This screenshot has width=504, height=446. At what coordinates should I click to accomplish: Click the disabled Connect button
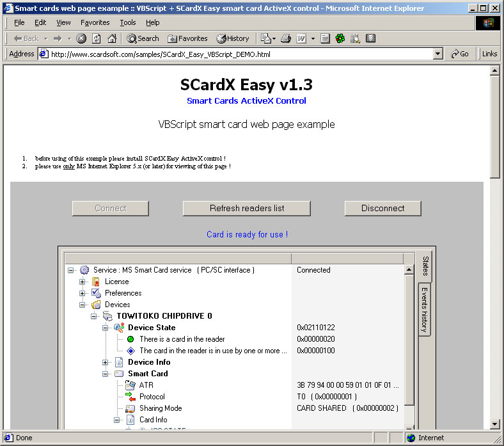[x=110, y=209]
